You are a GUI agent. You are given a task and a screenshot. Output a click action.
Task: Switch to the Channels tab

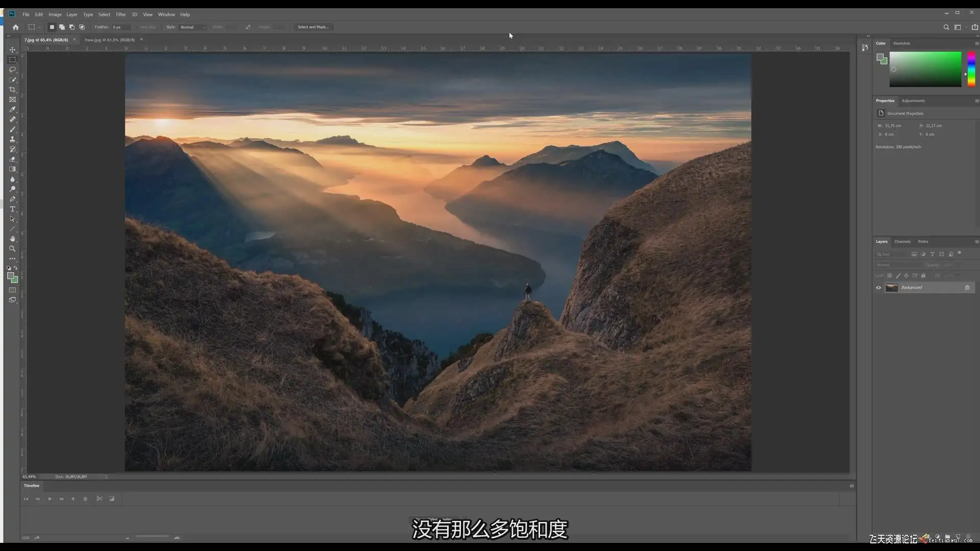902,242
